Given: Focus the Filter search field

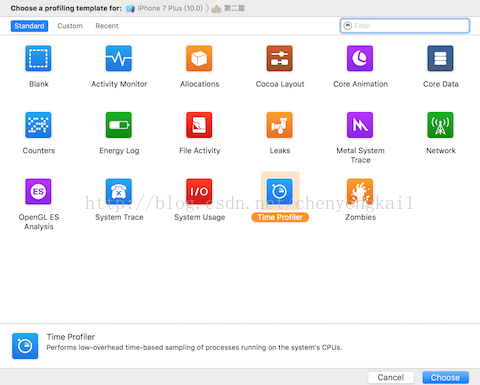Looking at the screenshot, I should 405,26.
